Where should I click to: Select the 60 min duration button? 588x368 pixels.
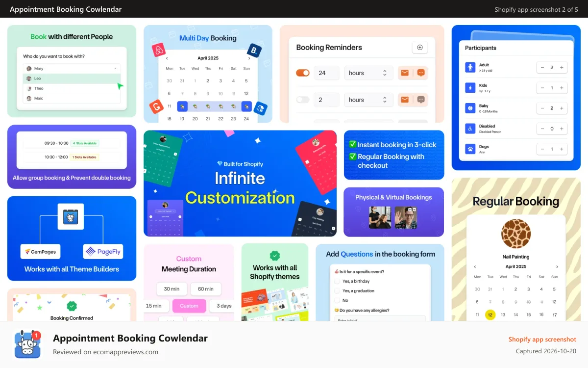(x=206, y=289)
